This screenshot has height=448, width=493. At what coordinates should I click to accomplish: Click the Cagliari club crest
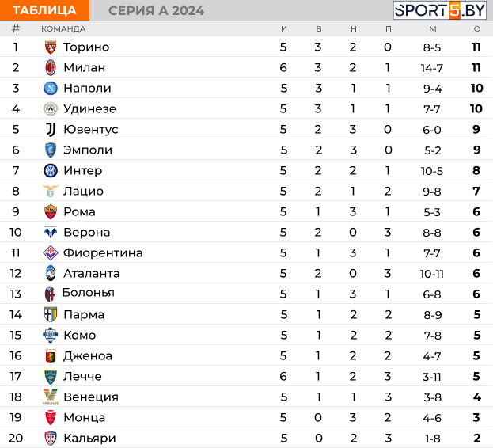(51, 439)
